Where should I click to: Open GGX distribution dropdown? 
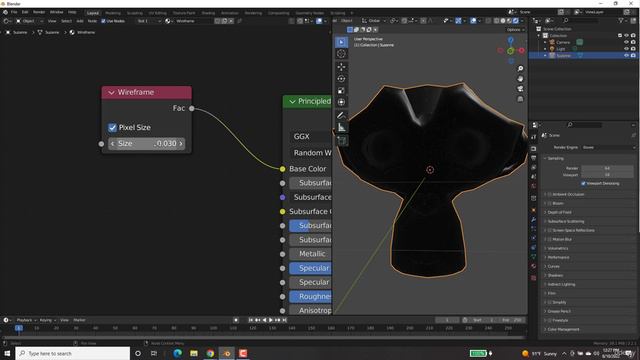311,136
